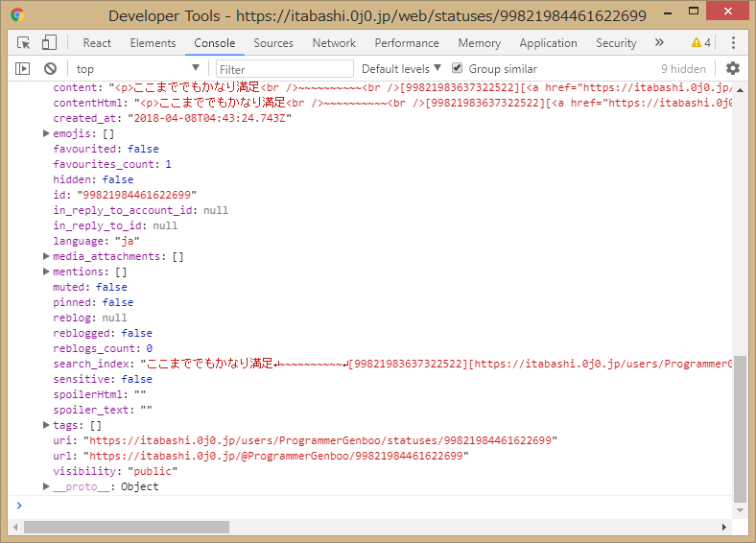Viewport: 756px width, 543px height.
Task: Switch to the Elements tab
Action: point(153,43)
